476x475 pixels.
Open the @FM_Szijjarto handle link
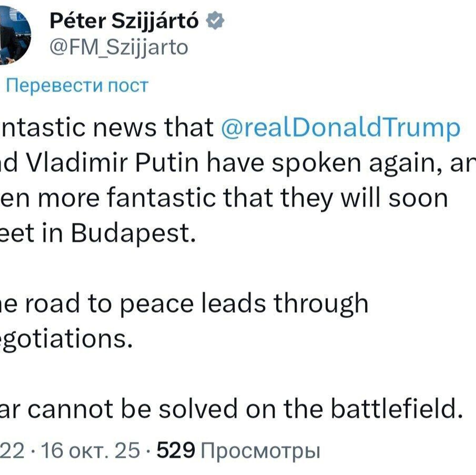(x=119, y=47)
